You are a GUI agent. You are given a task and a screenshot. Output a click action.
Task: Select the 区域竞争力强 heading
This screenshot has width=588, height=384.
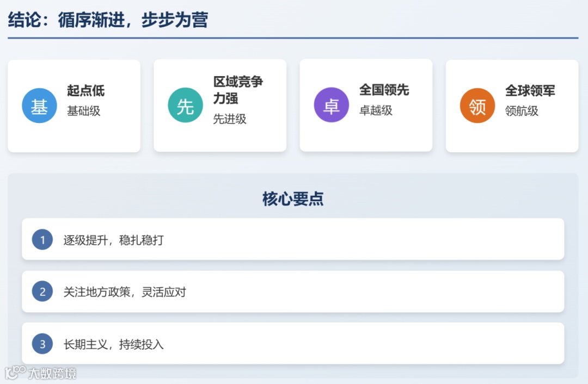click(238, 90)
